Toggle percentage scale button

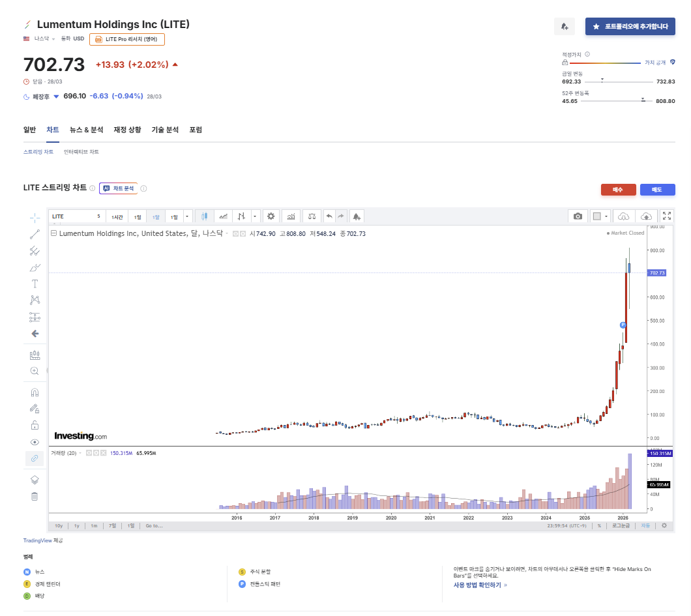coord(599,525)
